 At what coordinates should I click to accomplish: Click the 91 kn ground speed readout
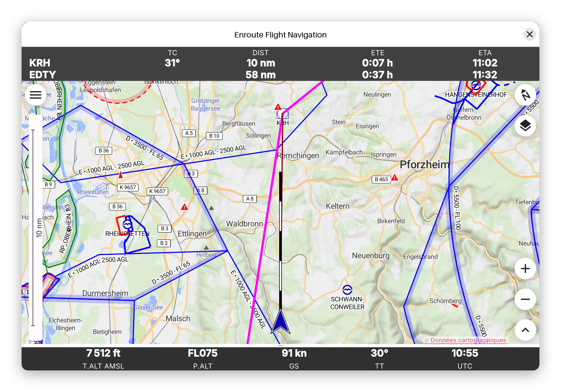tap(294, 353)
